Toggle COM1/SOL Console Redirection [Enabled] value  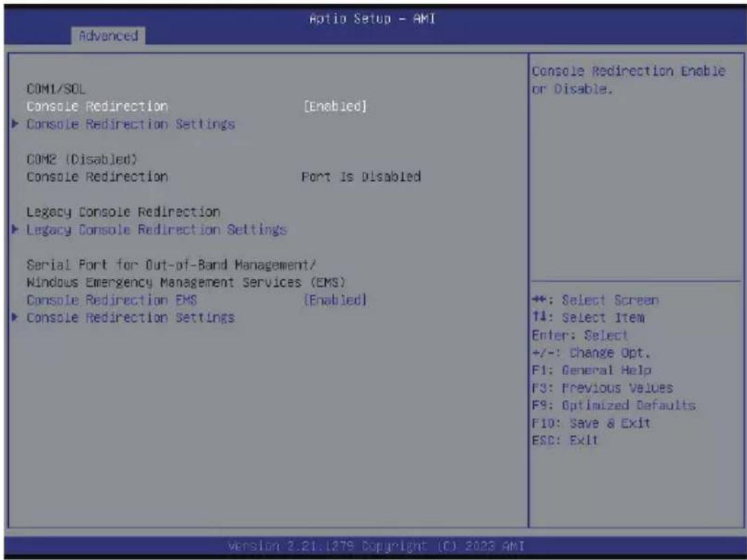[335, 107]
